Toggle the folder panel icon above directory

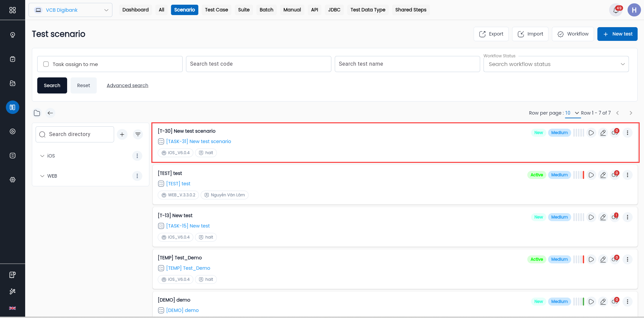[37, 113]
